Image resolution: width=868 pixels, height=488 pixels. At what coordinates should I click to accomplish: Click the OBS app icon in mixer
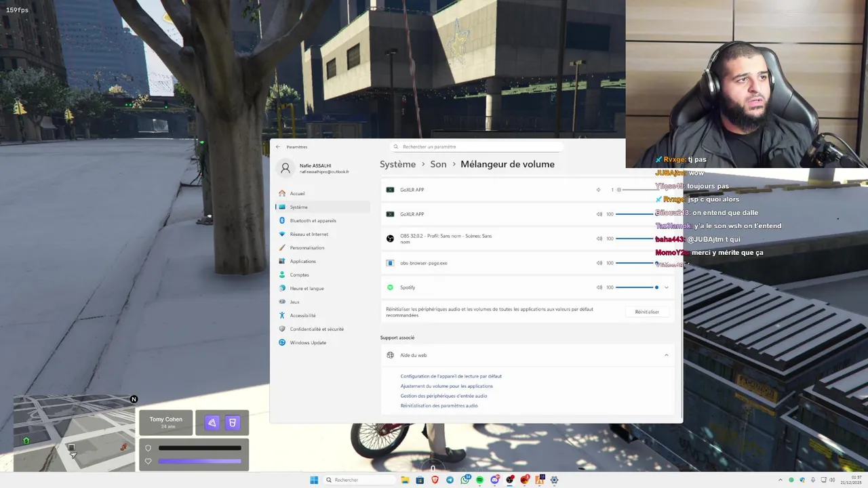(390, 239)
